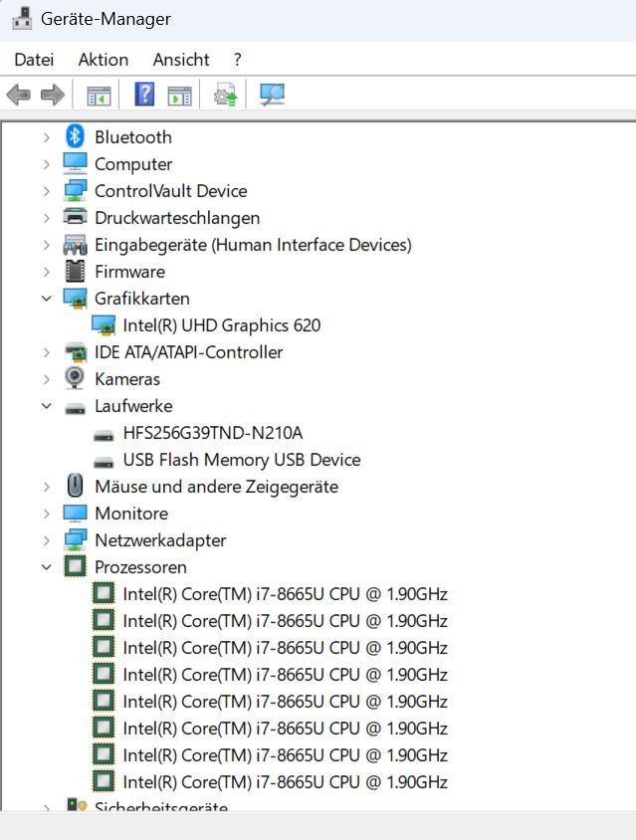Click the update driver toolbar icon
This screenshot has width=636, height=840.
[226, 96]
